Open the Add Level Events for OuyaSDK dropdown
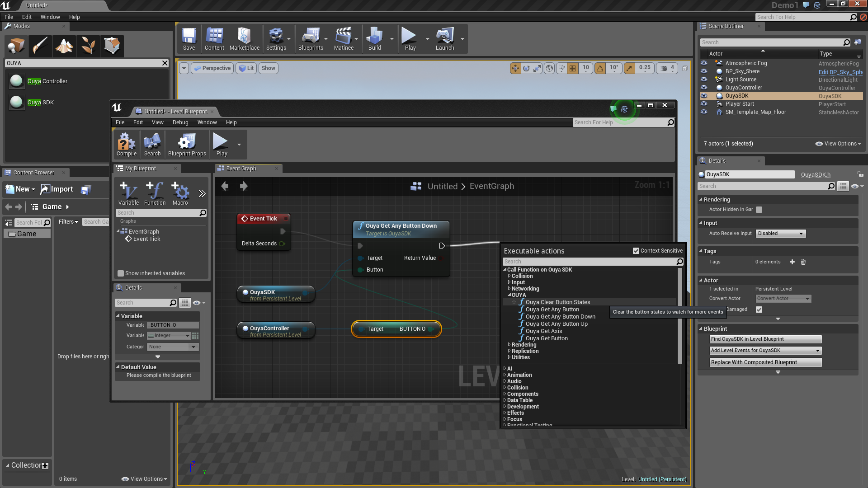868x488 pixels. click(x=765, y=351)
